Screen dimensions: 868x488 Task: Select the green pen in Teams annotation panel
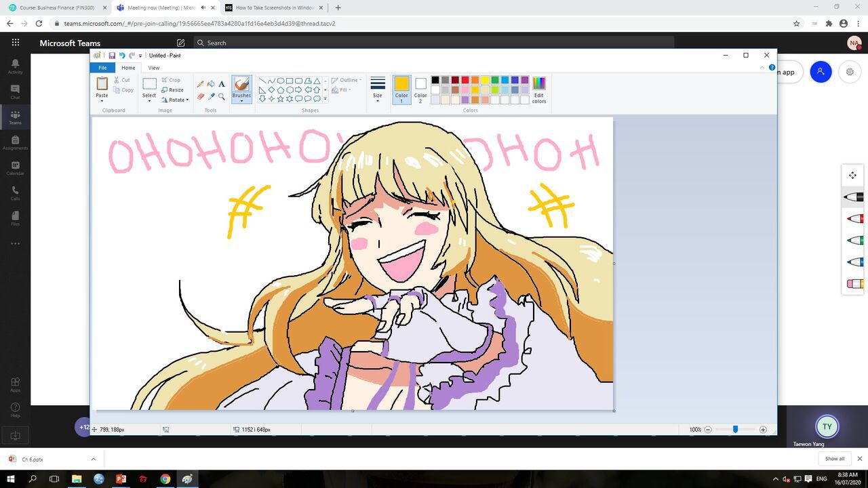[x=854, y=240]
